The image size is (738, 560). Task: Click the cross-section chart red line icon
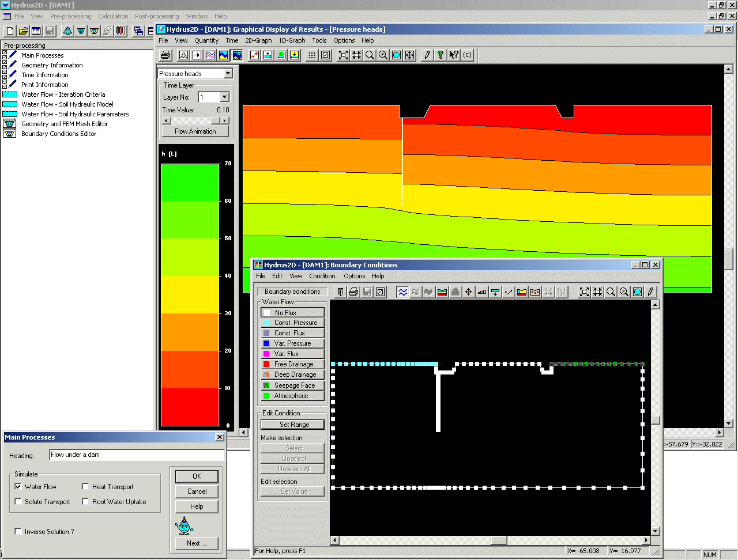254,55
